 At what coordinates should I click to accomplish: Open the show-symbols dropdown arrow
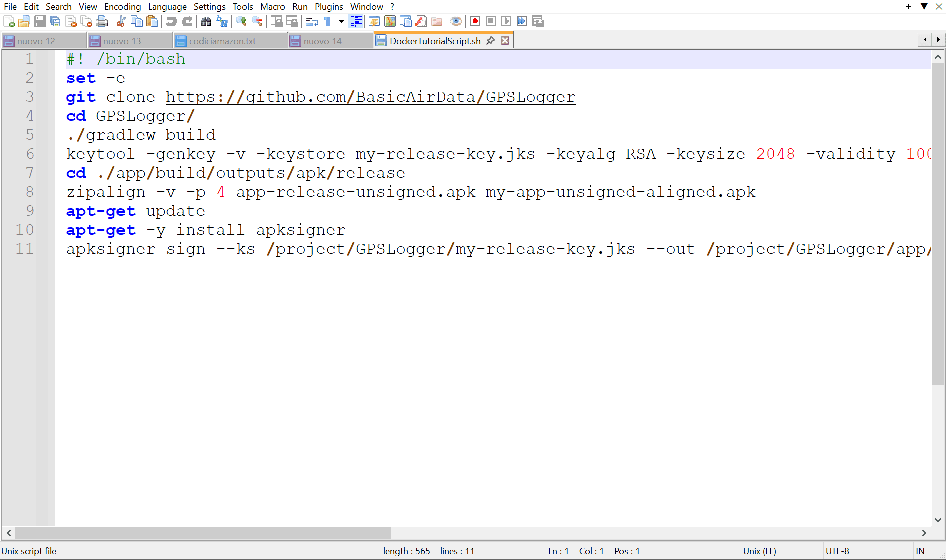point(341,21)
